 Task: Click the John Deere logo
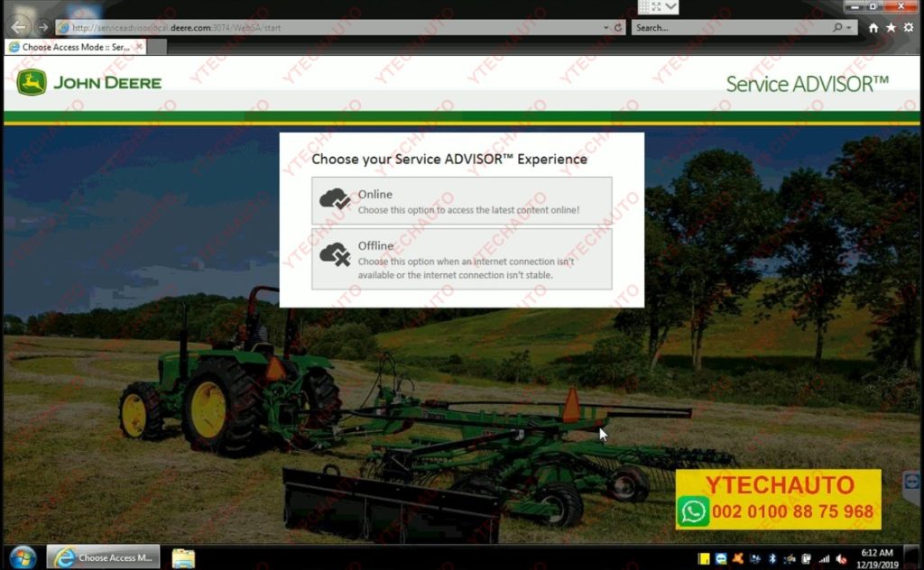click(x=89, y=82)
